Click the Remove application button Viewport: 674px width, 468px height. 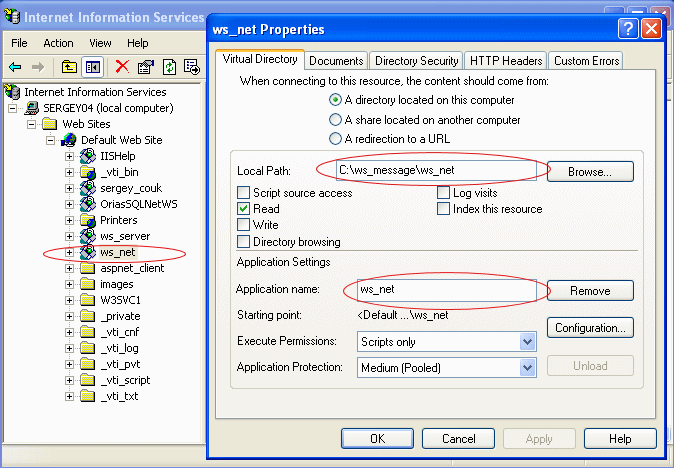click(x=590, y=291)
